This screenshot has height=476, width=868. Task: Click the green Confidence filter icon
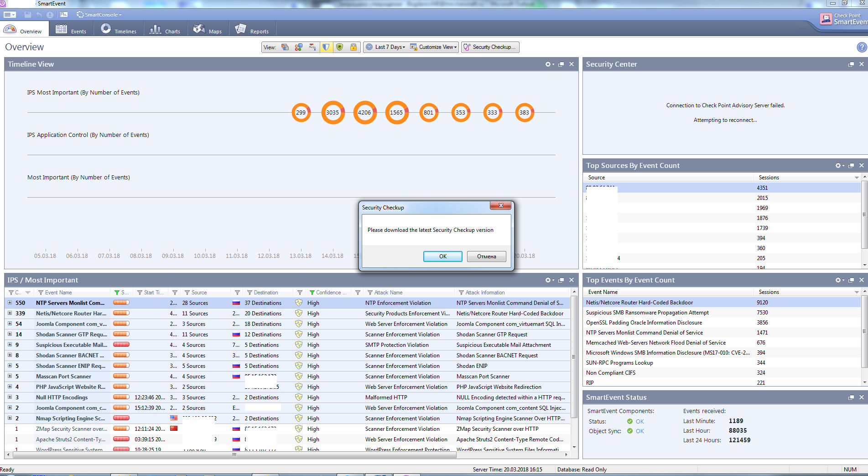[312, 293]
